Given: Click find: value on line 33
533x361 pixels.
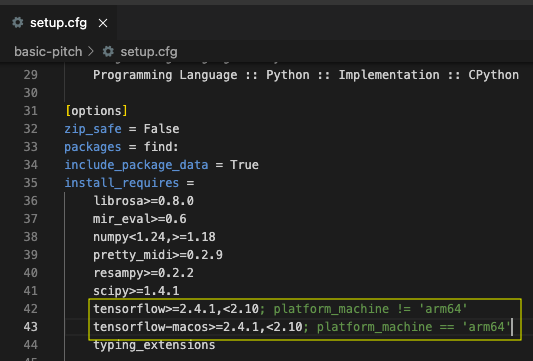Looking at the screenshot, I should pyautogui.click(x=161, y=147).
